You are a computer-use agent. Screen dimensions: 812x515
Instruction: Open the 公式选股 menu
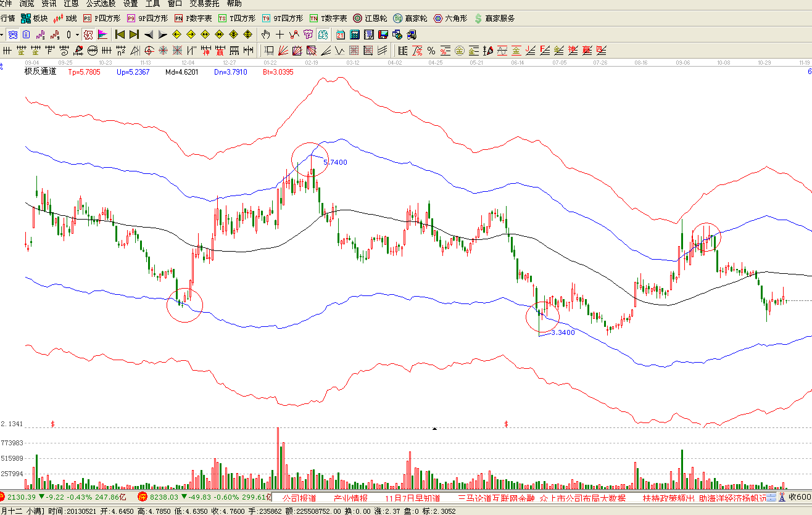point(101,4)
